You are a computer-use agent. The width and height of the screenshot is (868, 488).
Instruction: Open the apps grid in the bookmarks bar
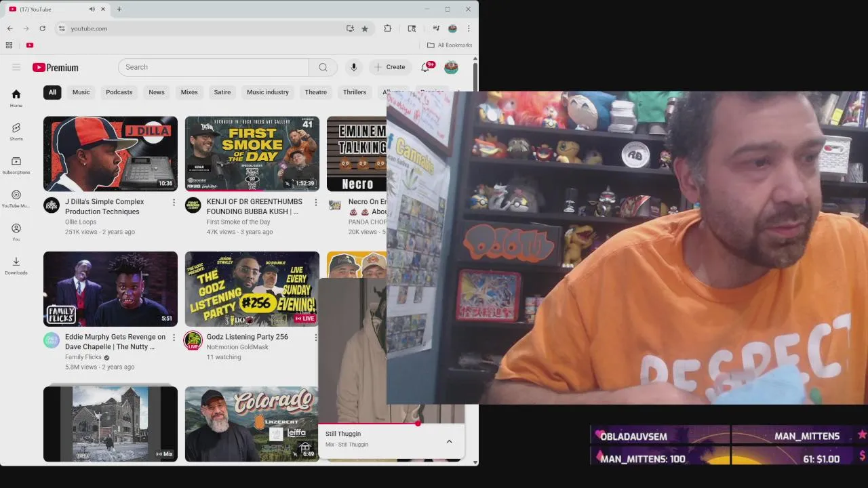(9, 45)
